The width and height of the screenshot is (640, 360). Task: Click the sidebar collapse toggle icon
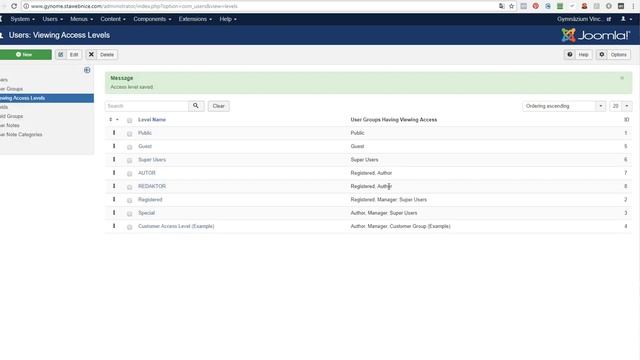(87, 70)
